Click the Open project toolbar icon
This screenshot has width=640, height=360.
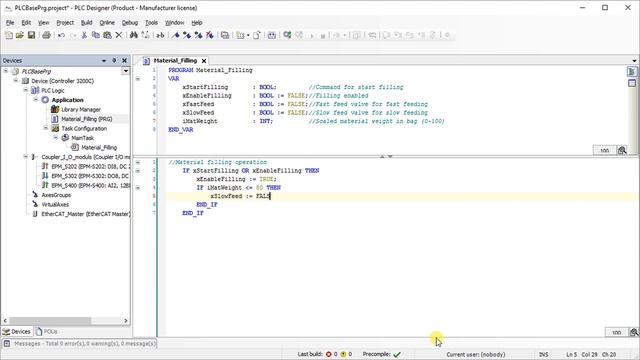point(20,36)
